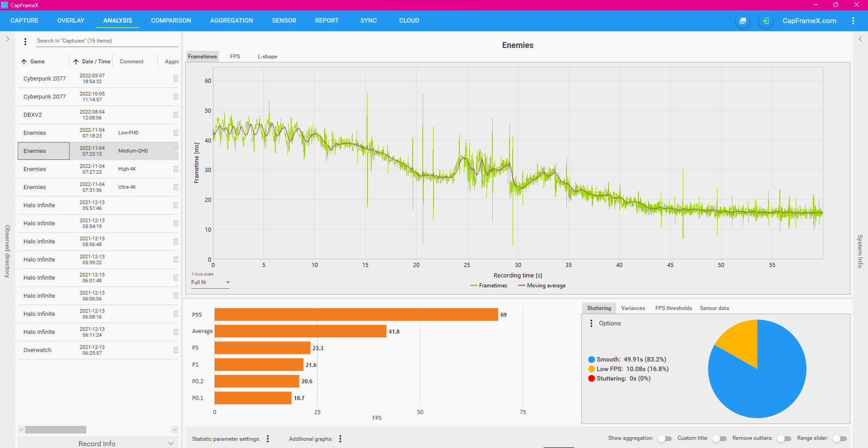
Task: Click the Aggre column header
Action: pos(172,62)
